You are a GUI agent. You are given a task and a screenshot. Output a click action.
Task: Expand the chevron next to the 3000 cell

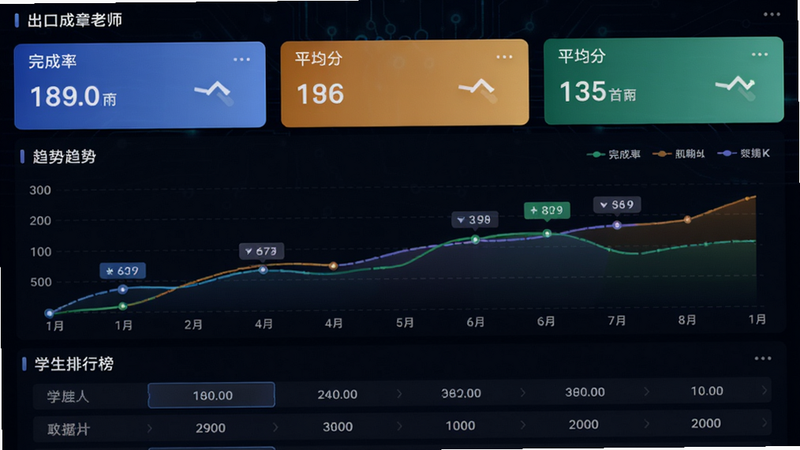pyautogui.click(x=399, y=426)
